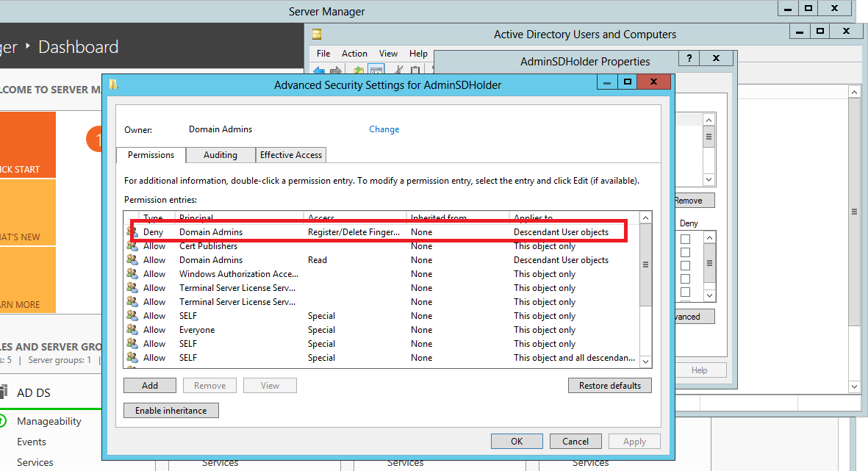Open the Action menu
The height and width of the screenshot is (471, 868).
[x=354, y=54]
